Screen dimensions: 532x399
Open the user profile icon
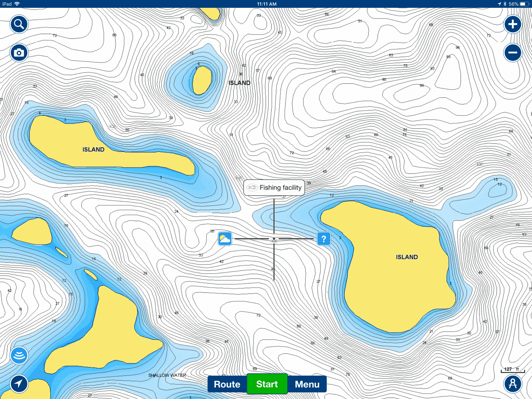(x=512, y=383)
